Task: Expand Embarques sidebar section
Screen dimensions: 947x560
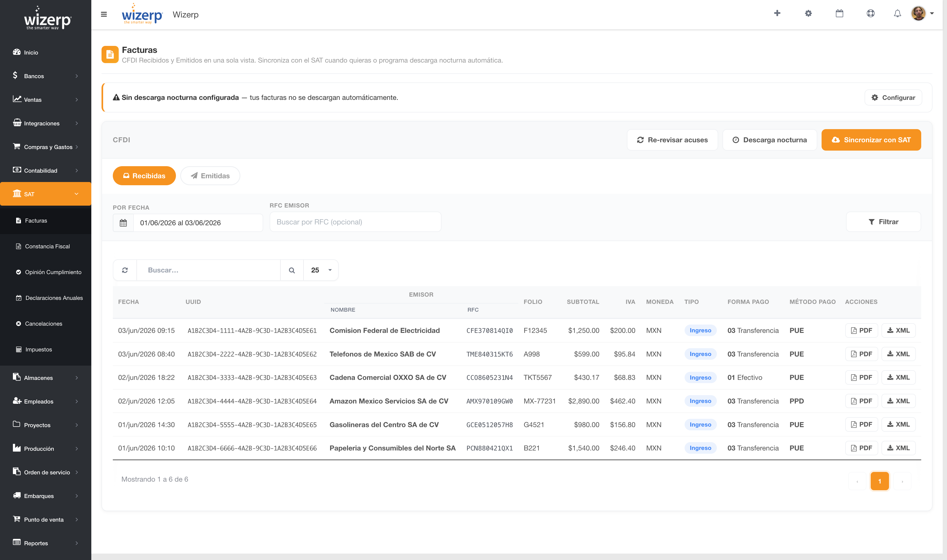Action: pyautogui.click(x=46, y=496)
